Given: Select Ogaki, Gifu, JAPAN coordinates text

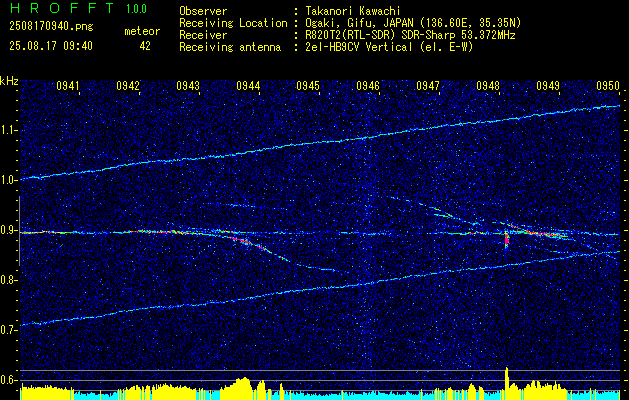Looking at the screenshot, I should [x=413, y=23].
